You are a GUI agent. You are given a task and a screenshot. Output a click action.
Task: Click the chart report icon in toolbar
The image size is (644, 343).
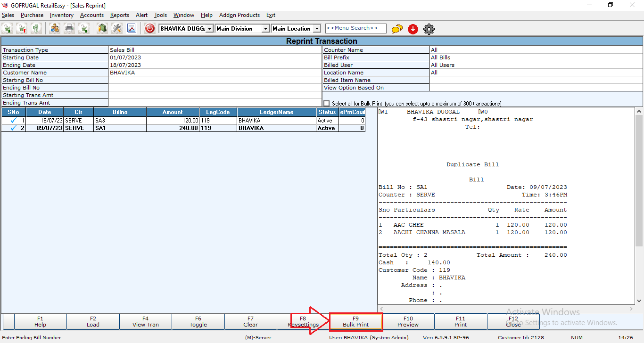point(132,28)
